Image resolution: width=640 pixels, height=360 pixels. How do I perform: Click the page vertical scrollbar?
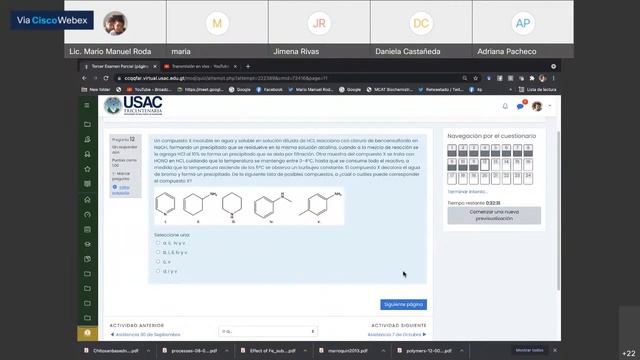(x=558, y=210)
